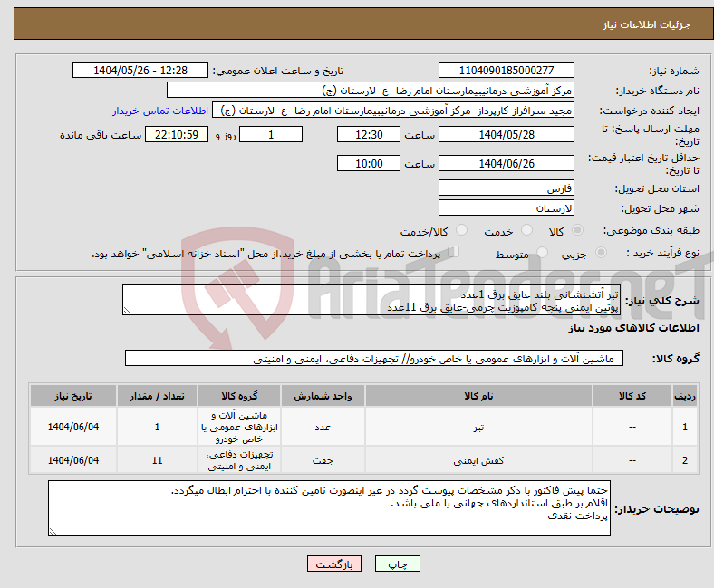Click the need date in the تبر row
714x588 pixels.
(73, 427)
